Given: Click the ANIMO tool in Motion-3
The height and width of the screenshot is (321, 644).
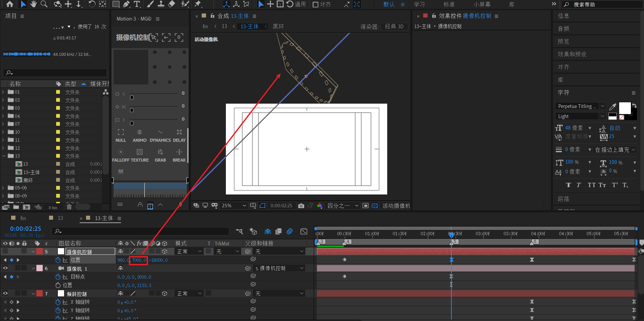Looking at the screenshot, I should coord(139,136).
